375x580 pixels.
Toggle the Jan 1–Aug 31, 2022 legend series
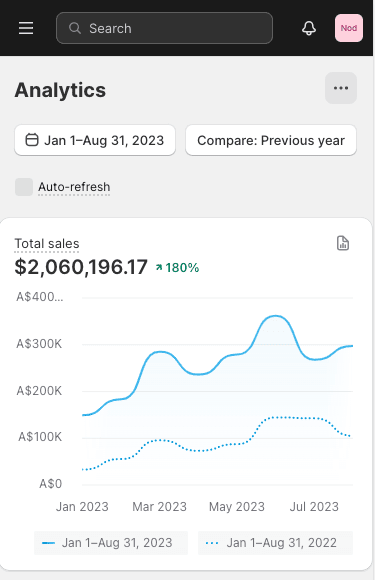276,543
